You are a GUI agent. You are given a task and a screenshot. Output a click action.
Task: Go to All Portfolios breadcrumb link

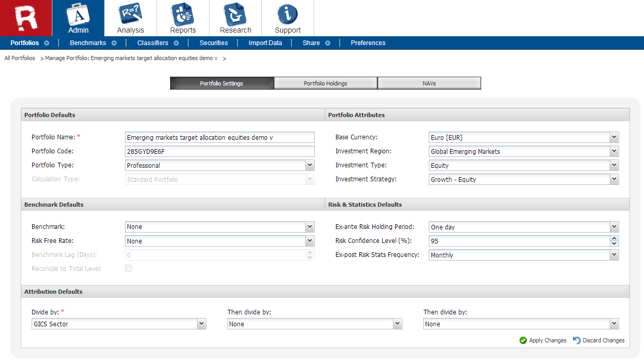[x=20, y=58]
